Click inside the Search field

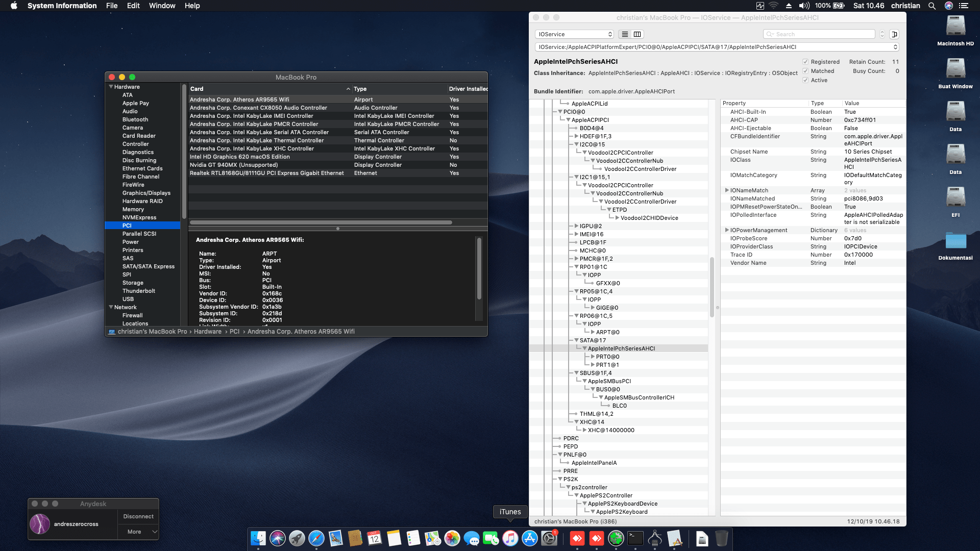819,34
